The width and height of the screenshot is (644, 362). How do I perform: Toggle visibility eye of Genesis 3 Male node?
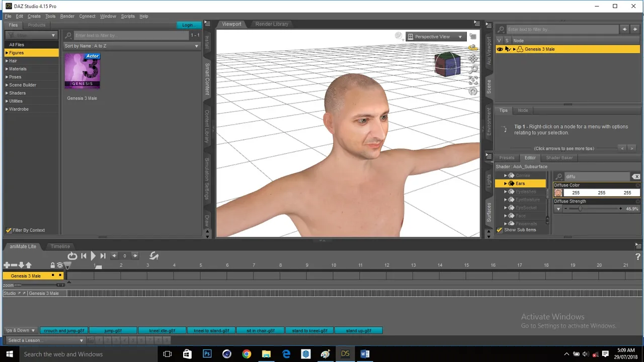[x=500, y=49]
